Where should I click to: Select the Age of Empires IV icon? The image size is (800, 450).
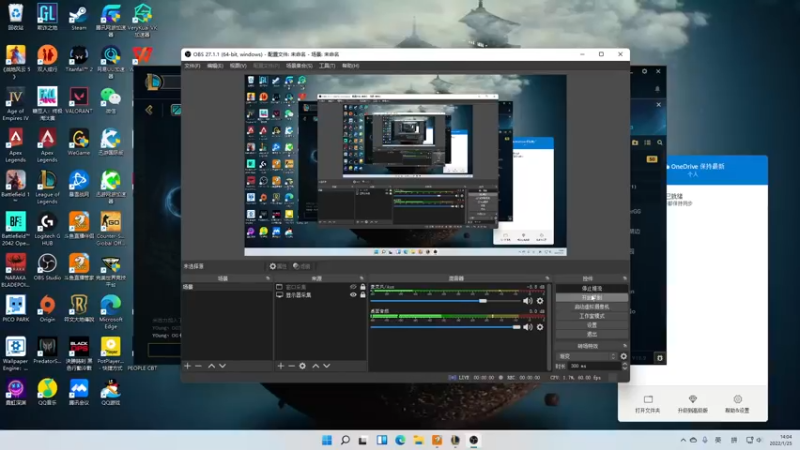pos(15,104)
